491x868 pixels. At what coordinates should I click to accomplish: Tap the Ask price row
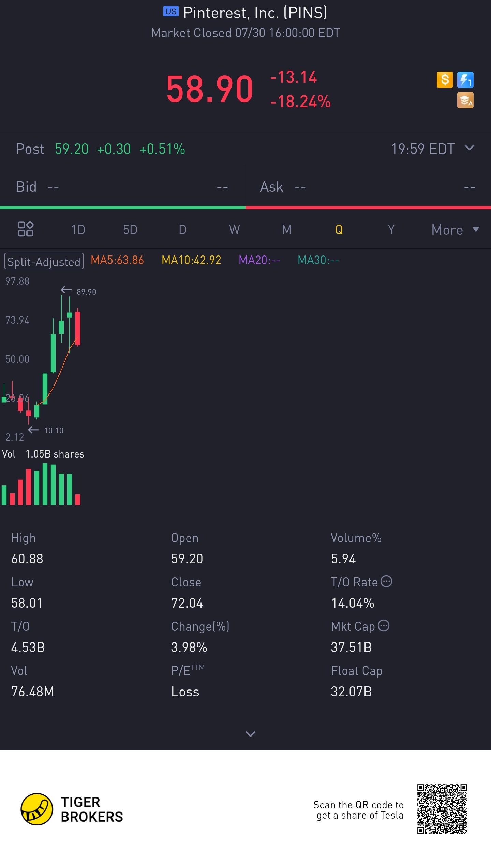pyautogui.click(x=368, y=187)
